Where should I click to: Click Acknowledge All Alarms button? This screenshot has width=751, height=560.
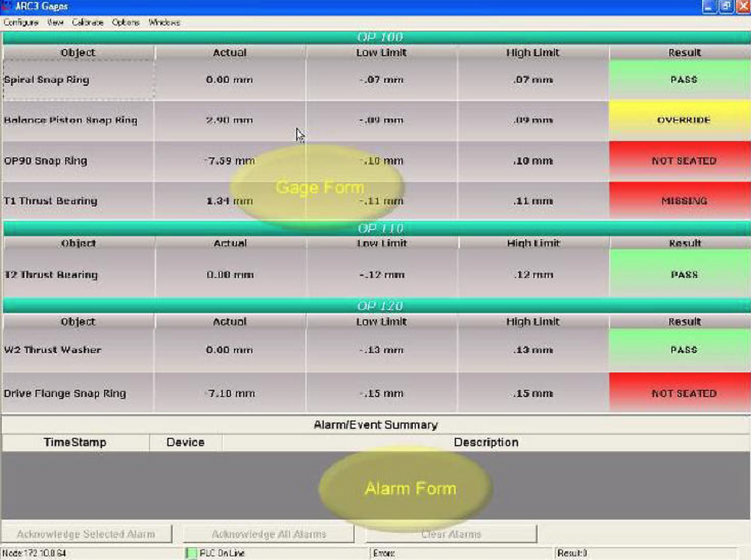[269, 534]
